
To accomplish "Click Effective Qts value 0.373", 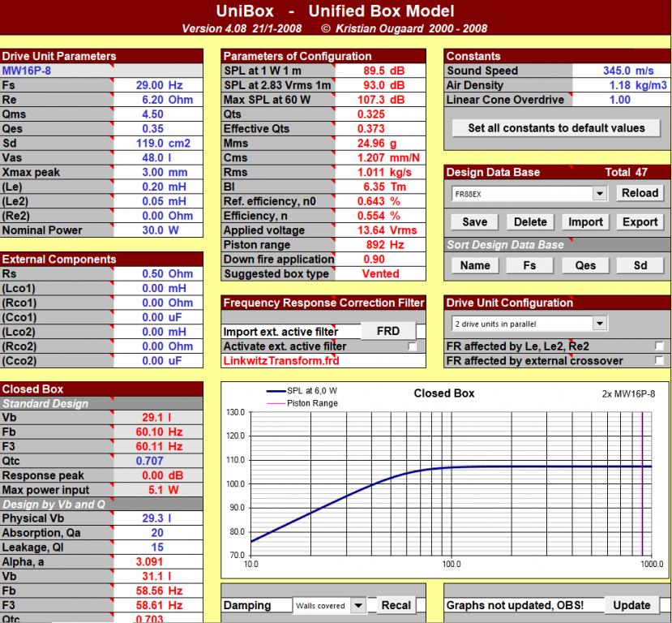I will click(380, 129).
